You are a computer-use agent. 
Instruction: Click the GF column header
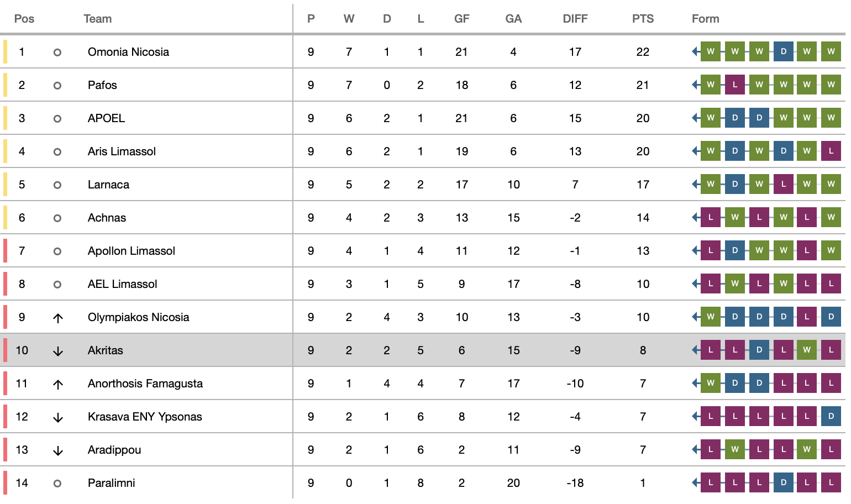(x=461, y=19)
